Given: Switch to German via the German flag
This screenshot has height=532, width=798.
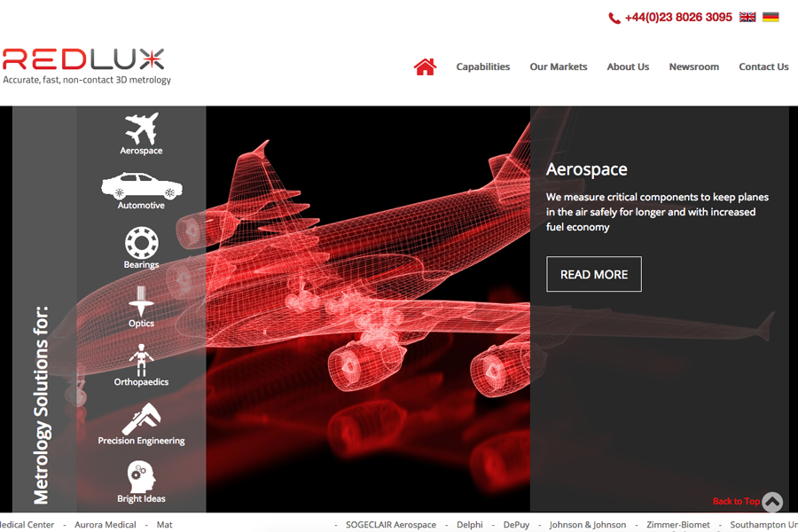Looking at the screenshot, I should click(771, 18).
